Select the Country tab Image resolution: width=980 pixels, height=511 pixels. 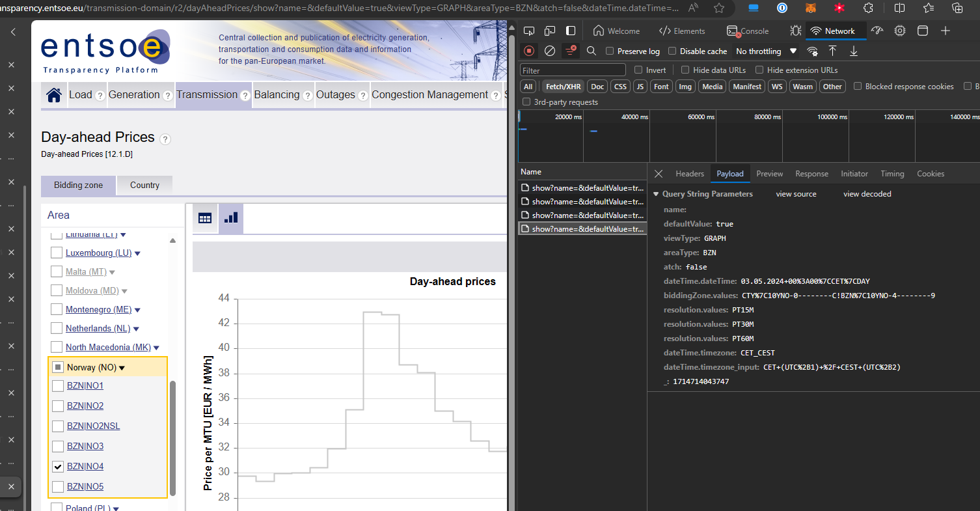[144, 186]
